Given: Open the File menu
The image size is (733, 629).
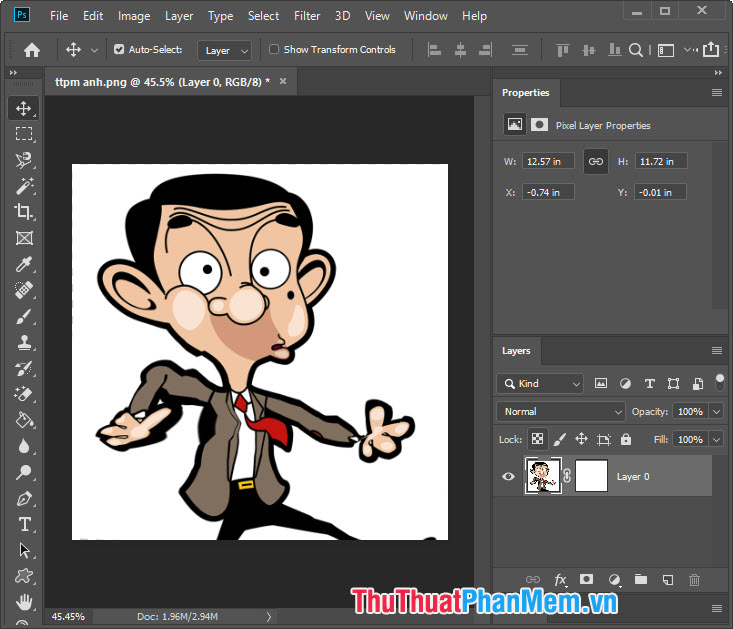Looking at the screenshot, I should coord(59,16).
